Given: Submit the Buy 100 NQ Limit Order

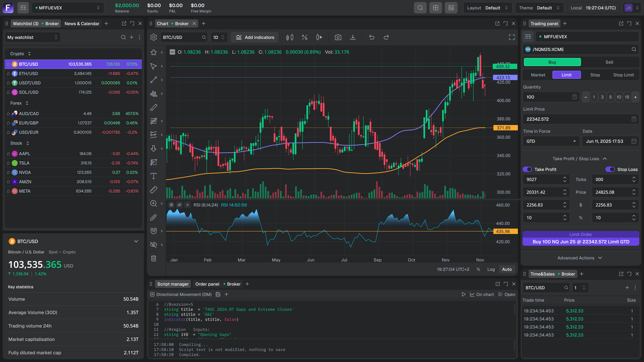Looking at the screenshot, I should (x=581, y=238).
